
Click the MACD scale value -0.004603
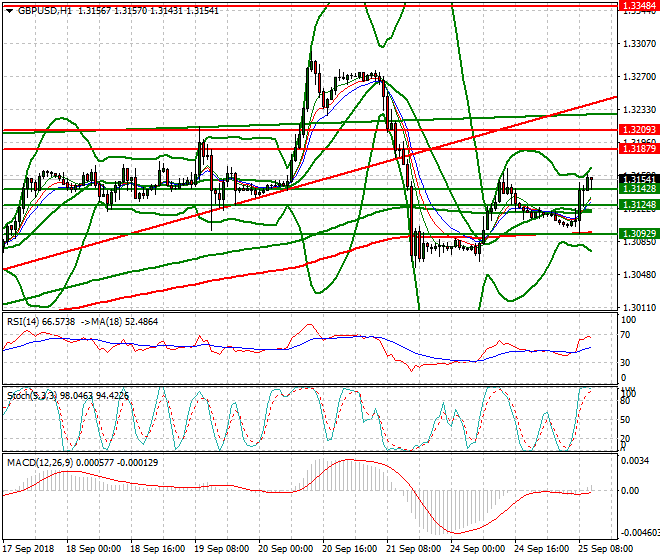tap(639, 533)
